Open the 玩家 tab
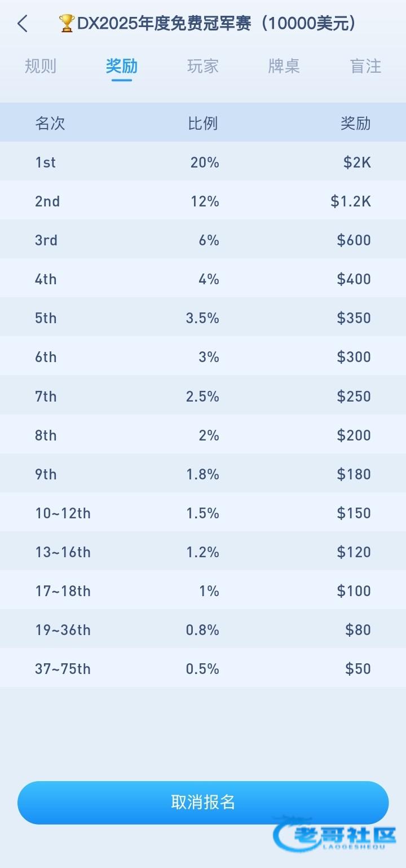Image resolution: width=406 pixels, height=868 pixels. [x=202, y=67]
